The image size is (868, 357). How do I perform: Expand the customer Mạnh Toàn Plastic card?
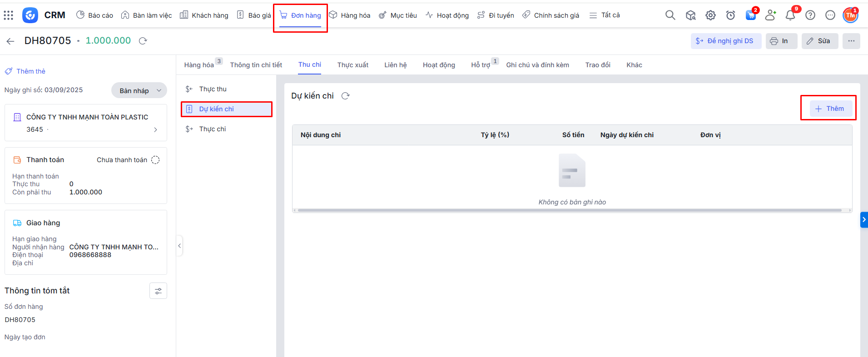[155, 129]
